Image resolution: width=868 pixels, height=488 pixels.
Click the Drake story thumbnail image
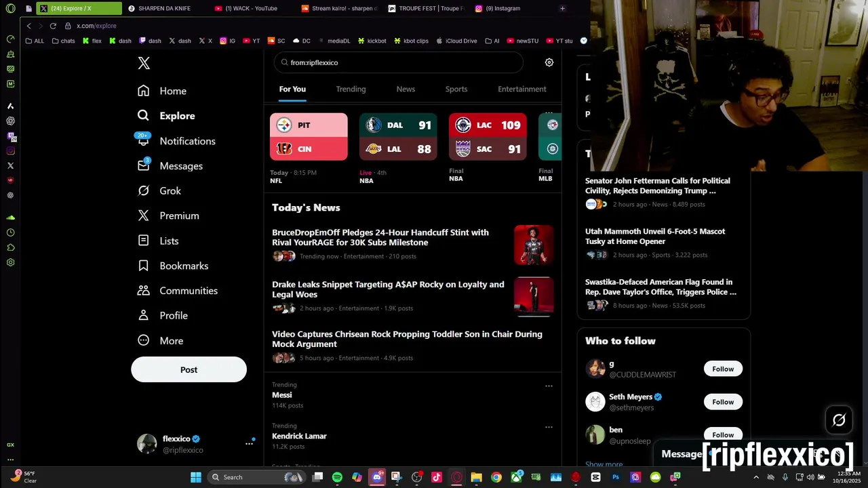534,296
